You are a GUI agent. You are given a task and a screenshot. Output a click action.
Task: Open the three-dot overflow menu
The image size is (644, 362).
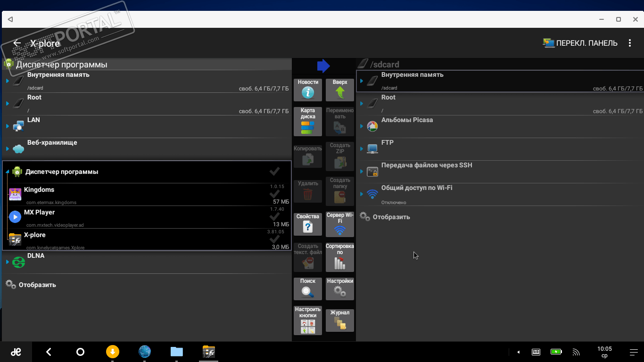[x=630, y=43]
